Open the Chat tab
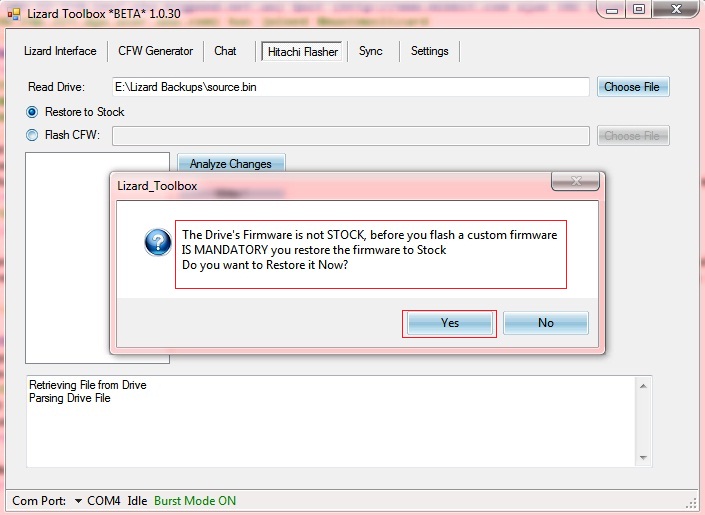 tap(225, 51)
